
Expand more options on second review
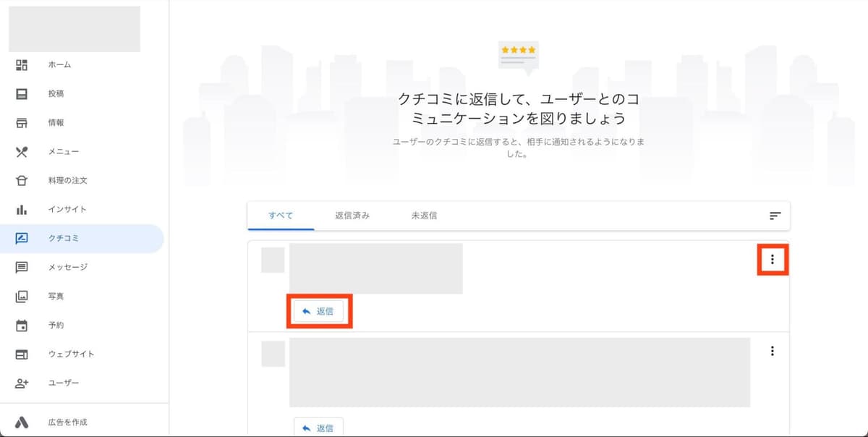tap(773, 351)
